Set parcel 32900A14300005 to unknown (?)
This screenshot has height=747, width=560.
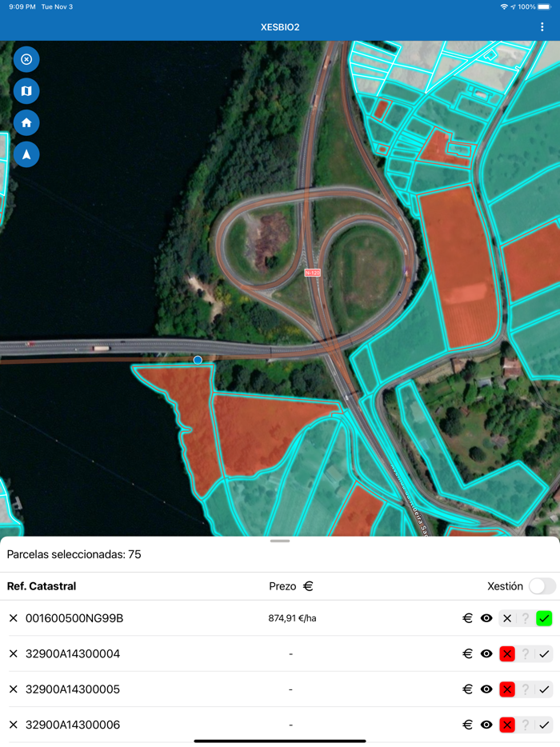[526, 689]
